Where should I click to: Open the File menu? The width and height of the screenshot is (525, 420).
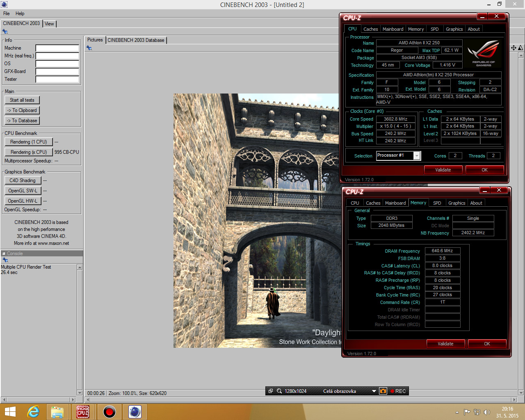click(x=7, y=14)
